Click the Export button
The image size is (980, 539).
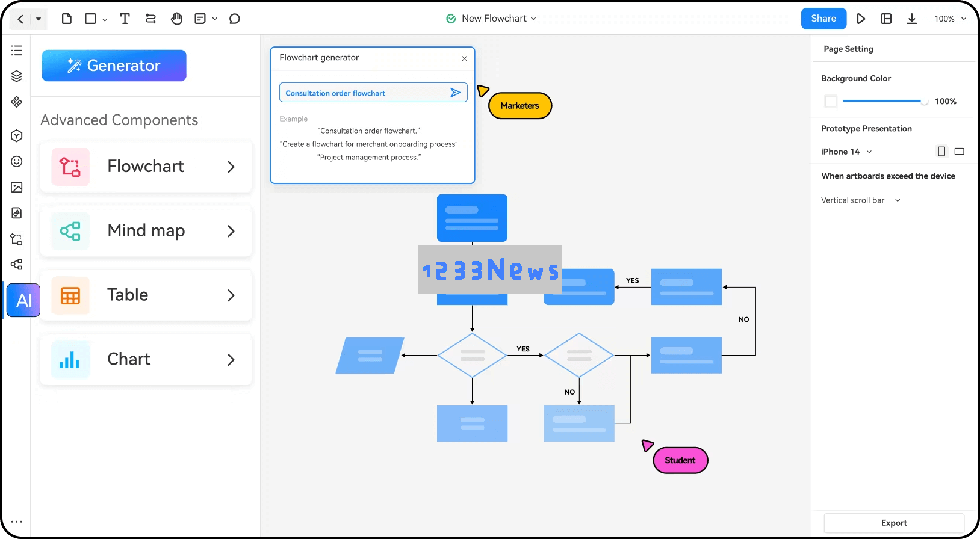point(894,523)
